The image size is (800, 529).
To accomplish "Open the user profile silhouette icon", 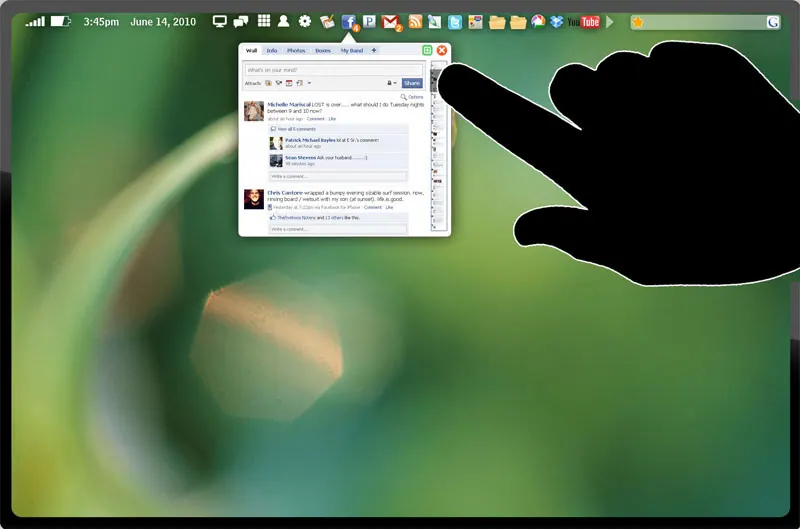I will [x=284, y=21].
